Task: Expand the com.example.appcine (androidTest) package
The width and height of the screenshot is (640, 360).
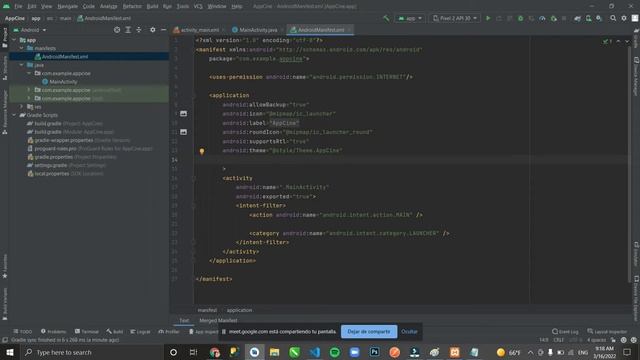Action: [29, 90]
